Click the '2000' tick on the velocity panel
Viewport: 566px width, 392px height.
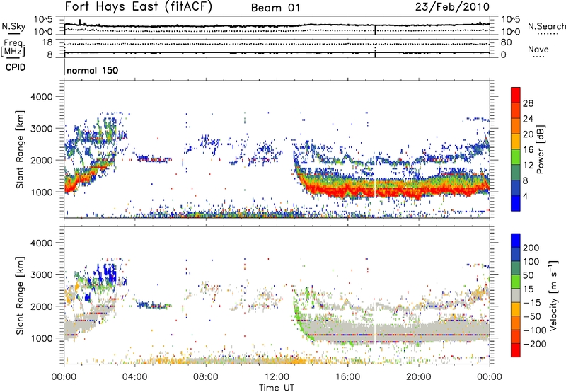click(x=41, y=306)
